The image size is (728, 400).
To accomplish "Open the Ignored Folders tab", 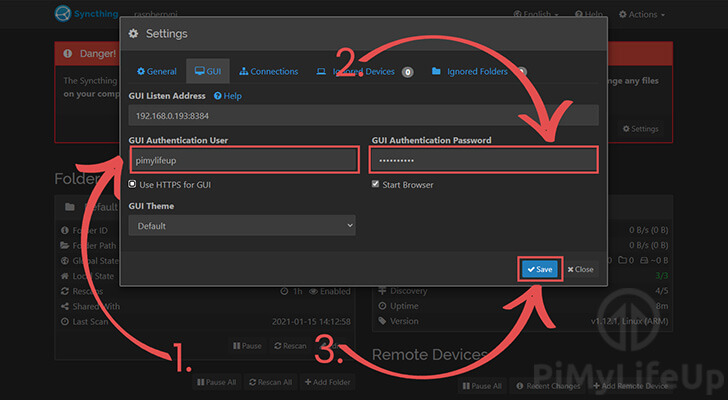I will (478, 71).
